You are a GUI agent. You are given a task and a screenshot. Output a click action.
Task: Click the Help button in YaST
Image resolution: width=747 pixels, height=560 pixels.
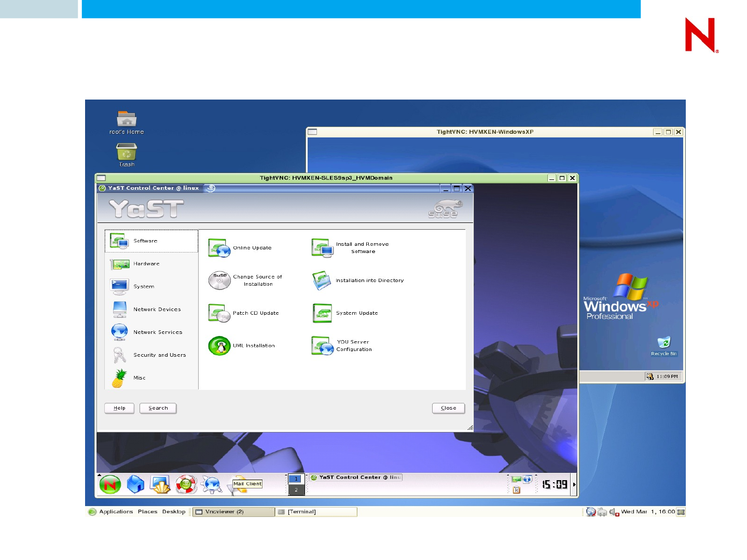pyautogui.click(x=119, y=409)
